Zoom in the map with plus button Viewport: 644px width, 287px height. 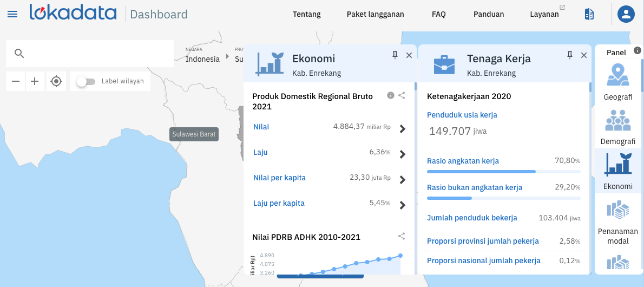click(35, 81)
